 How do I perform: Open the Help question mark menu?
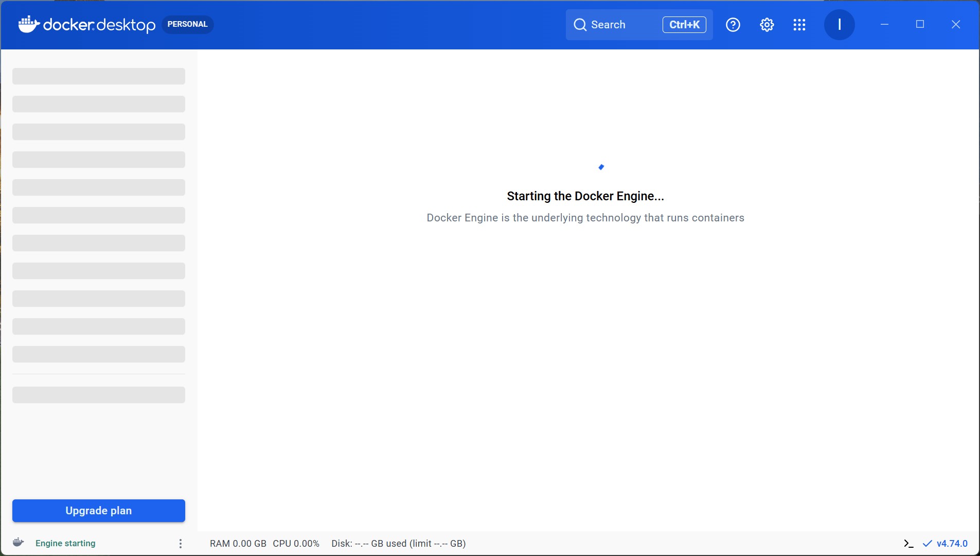(733, 25)
